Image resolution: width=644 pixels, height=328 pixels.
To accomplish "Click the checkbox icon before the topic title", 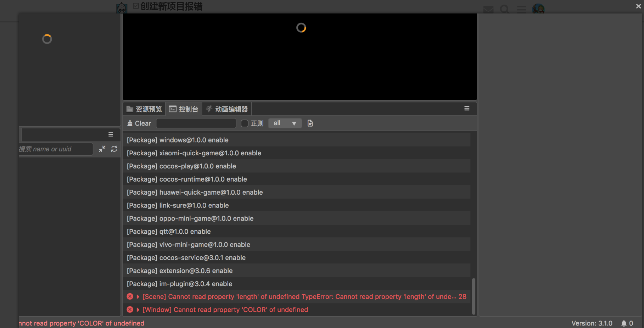I will coord(136,6).
